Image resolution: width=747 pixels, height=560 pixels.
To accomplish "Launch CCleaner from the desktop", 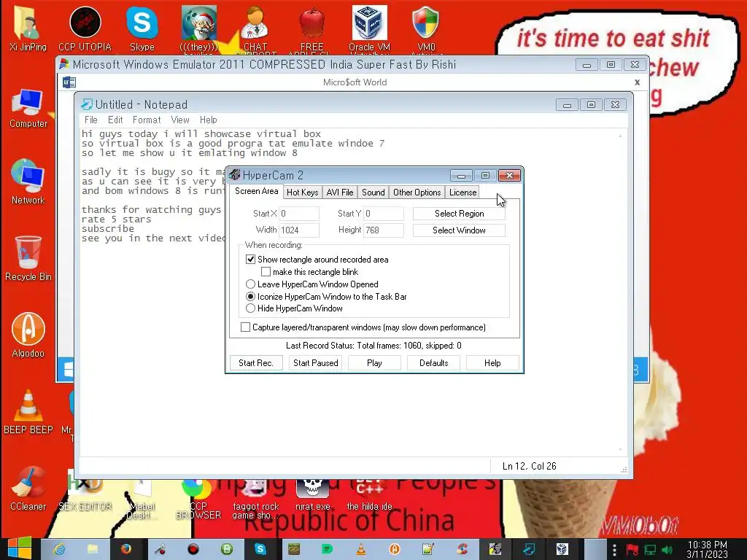I will pyautogui.click(x=28, y=489).
